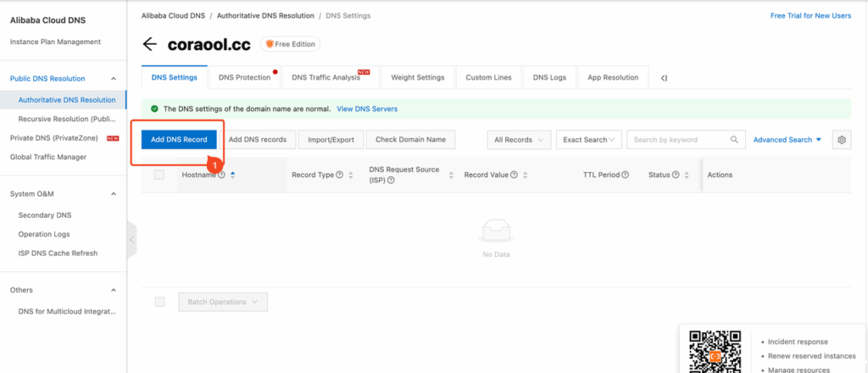
Task: Click help icon beside DNS Request Source (ISP)
Action: point(391,181)
